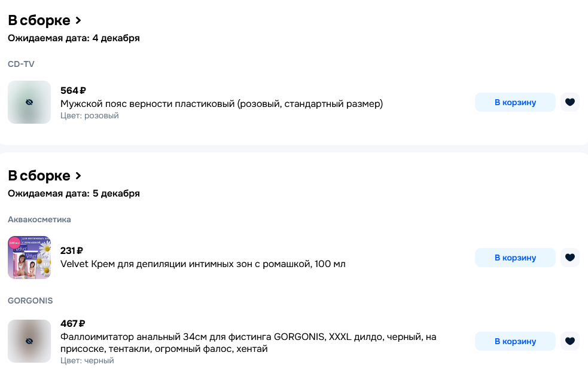Click "В корзину" for the 467 ₽ GORGONIS item
This screenshot has width=588, height=383.
click(x=515, y=341)
